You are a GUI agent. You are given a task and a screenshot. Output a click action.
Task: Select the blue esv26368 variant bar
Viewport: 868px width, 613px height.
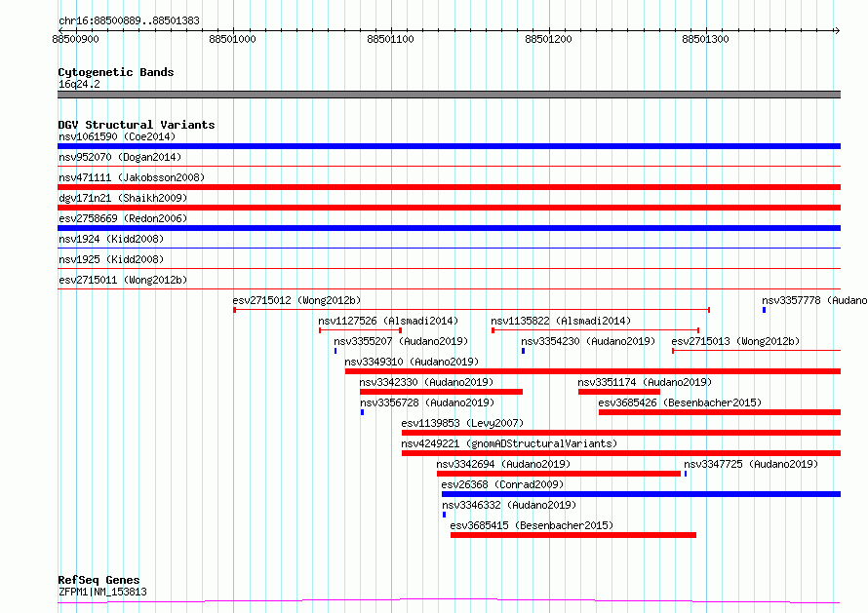point(641,494)
